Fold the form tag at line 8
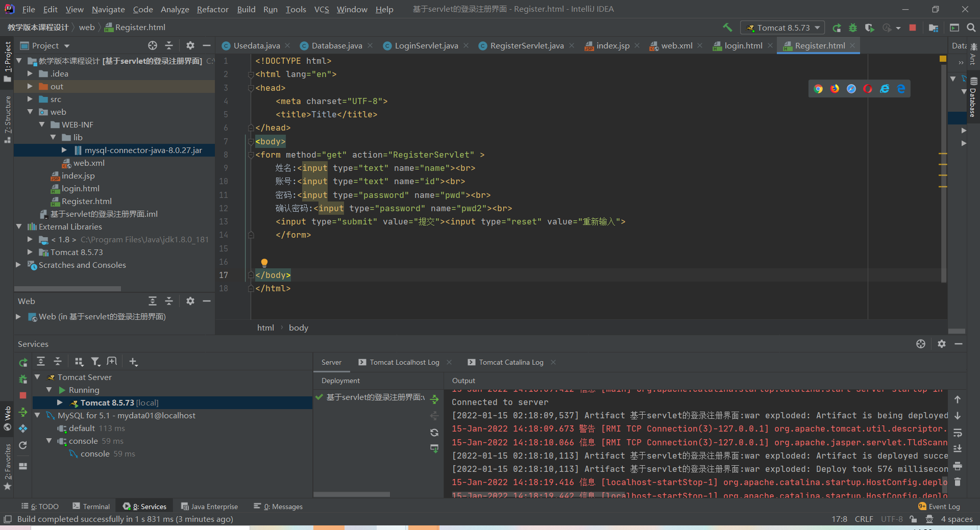The width and height of the screenshot is (980, 530). pos(251,155)
